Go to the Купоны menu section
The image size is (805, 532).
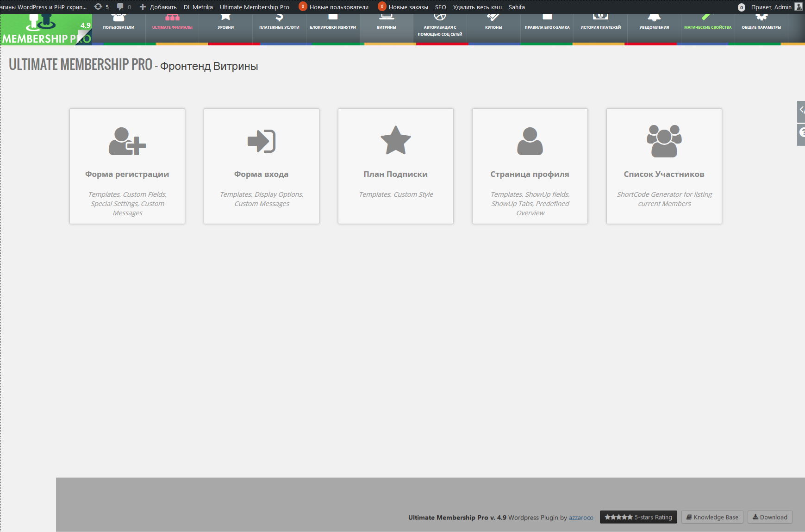pyautogui.click(x=493, y=27)
